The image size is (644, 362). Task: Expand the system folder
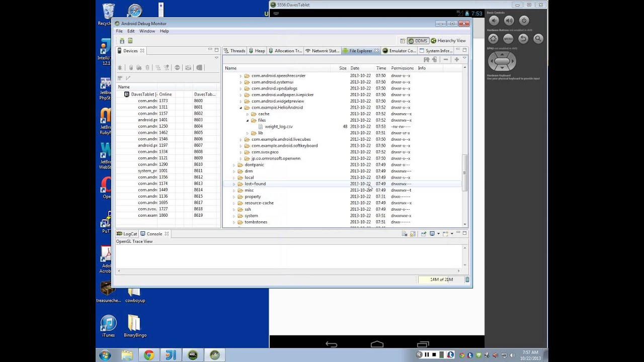click(234, 216)
